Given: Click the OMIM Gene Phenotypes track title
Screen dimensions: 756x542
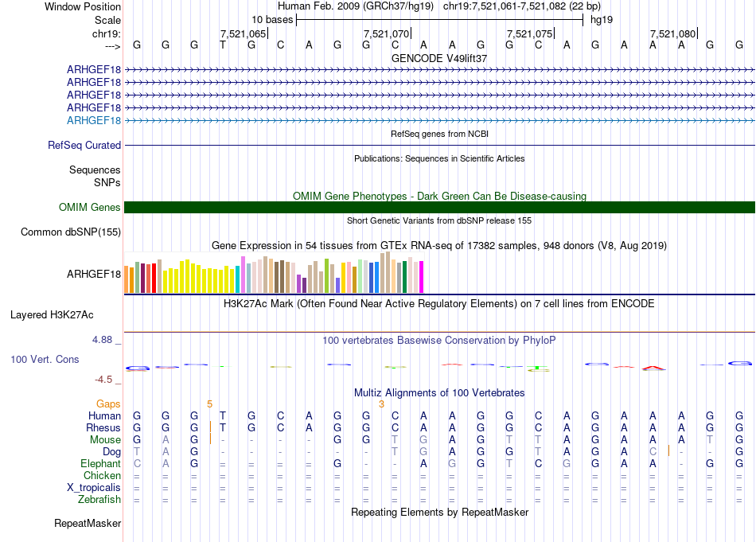Looking at the screenshot, I should click(x=439, y=196).
